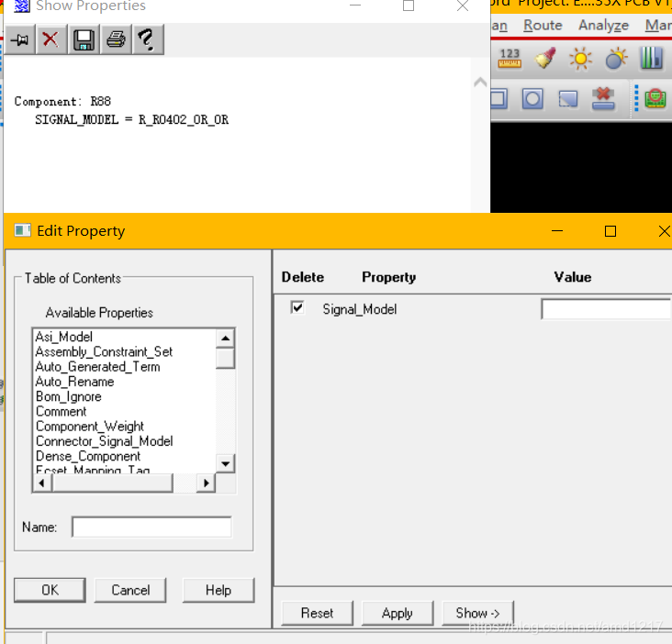Open the Analyze menu
Screen dimensions: 672x644
pos(603,26)
